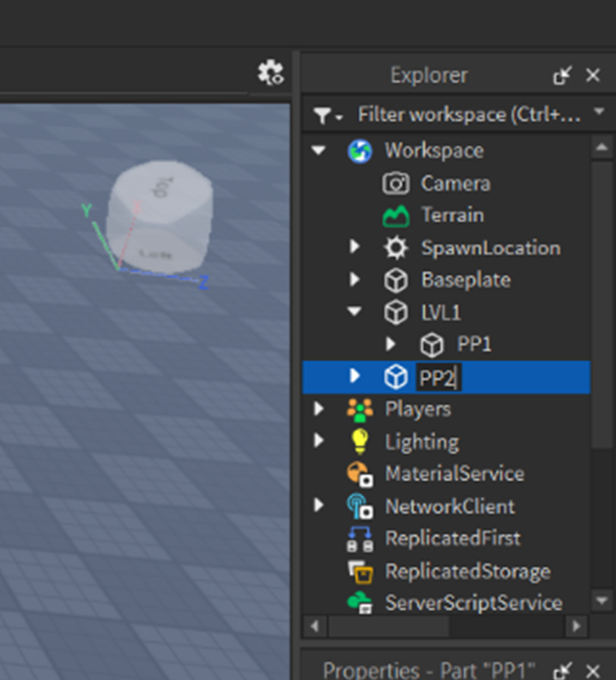
Task: Click the SpawnLocation gear icon
Action: click(x=396, y=248)
